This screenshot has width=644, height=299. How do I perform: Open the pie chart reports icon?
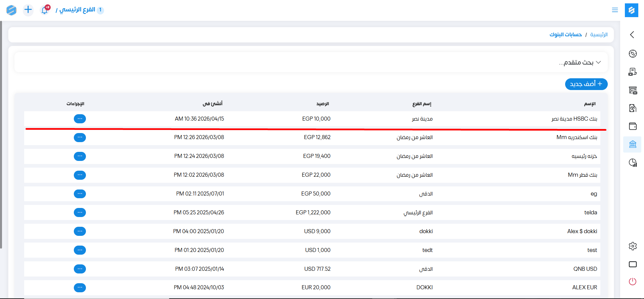click(x=633, y=163)
